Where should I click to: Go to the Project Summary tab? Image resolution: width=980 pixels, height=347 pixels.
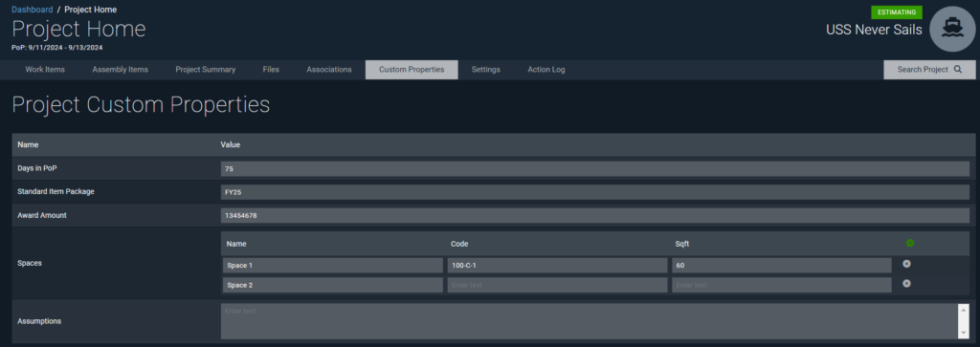pyautogui.click(x=205, y=70)
